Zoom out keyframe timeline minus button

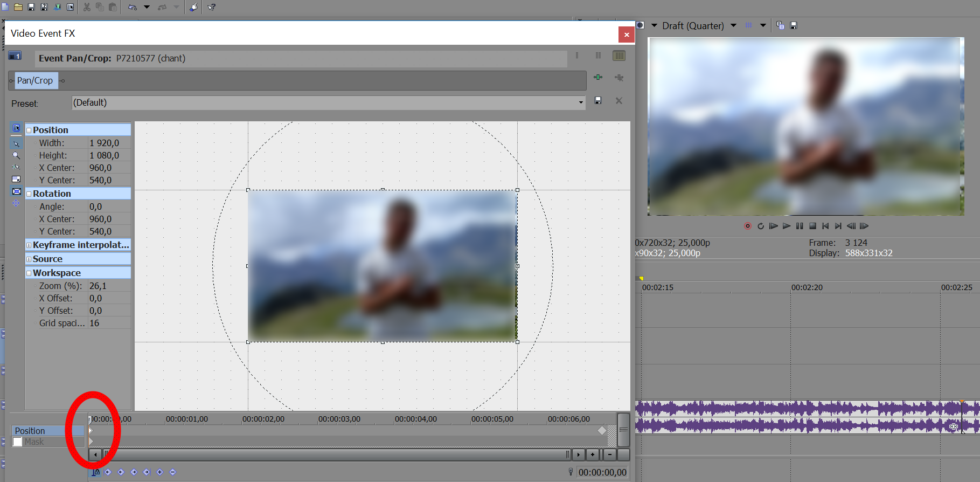609,455
